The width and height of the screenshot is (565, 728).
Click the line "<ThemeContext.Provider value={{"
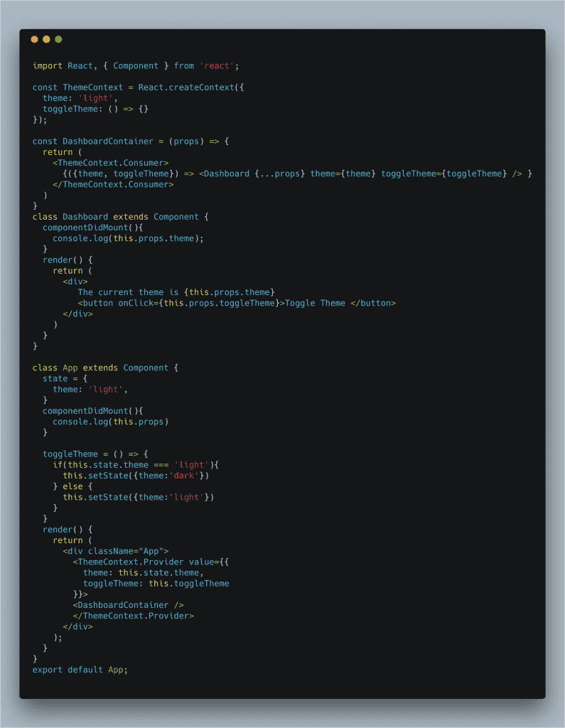pyautogui.click(x=151, y=562)
